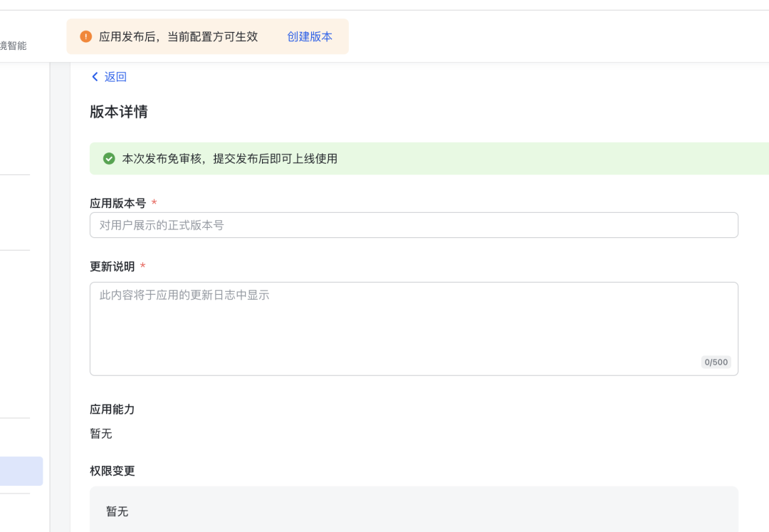Screen dimensions: 769x532
Task: Select the highlighted sidebar menu item on the left
Action: 21,471
